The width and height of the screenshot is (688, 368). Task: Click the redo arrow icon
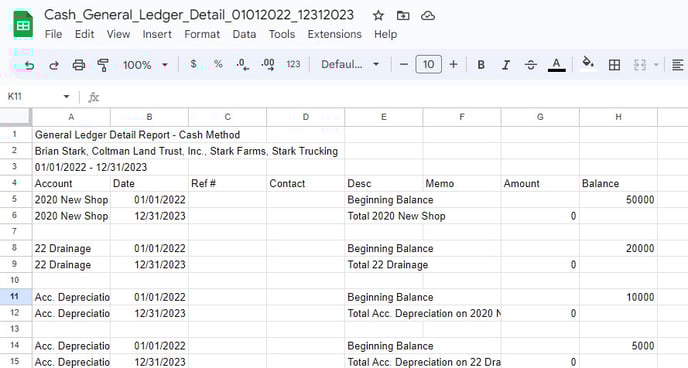tap(54, 65)
